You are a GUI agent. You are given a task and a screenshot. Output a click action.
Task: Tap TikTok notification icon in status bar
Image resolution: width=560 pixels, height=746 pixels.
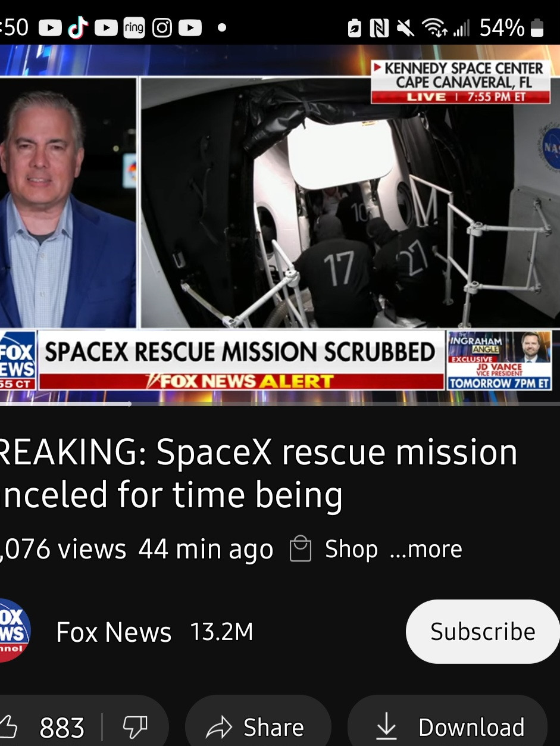[x=78, y=27]
